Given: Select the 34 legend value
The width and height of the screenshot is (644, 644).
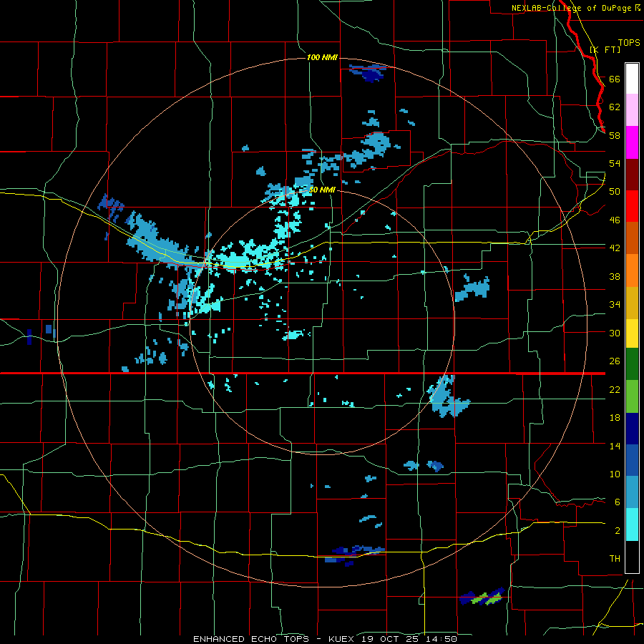Looking at the screenshot, I should click(615, 305).
